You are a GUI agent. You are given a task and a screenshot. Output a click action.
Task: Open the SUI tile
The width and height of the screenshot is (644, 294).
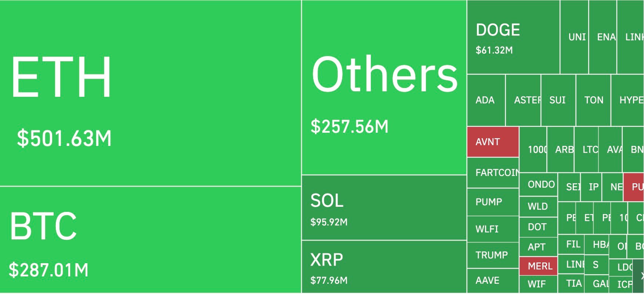click(558, 100)
